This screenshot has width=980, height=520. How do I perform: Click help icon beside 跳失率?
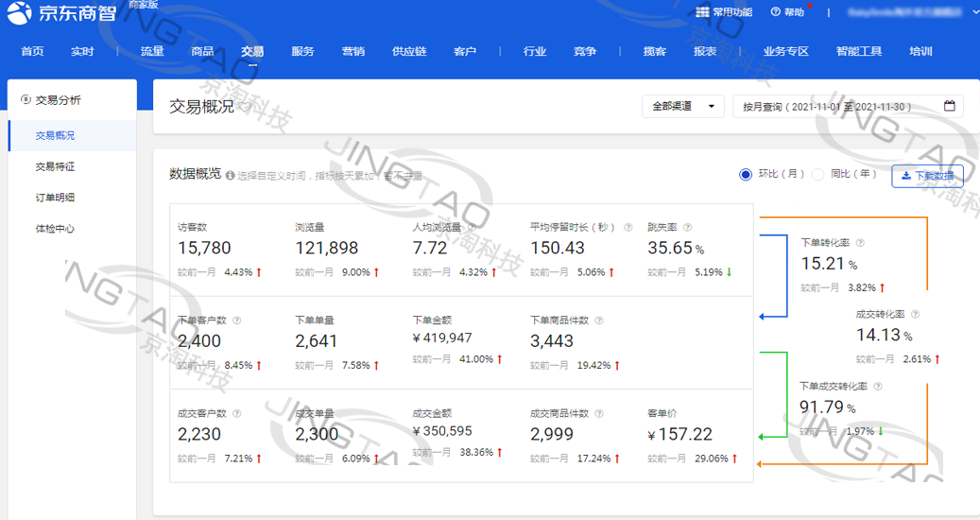687,228
